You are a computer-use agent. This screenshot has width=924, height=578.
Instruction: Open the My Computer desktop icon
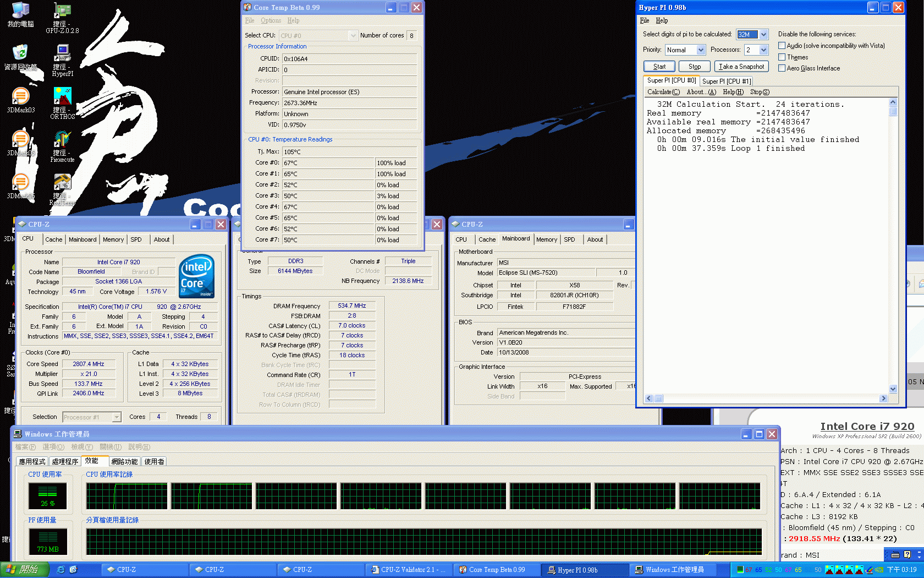click(x=20, y=15)
